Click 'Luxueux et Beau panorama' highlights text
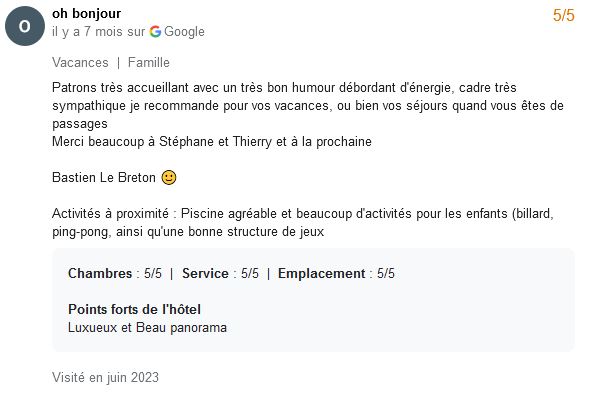 (x=147, y=328)
